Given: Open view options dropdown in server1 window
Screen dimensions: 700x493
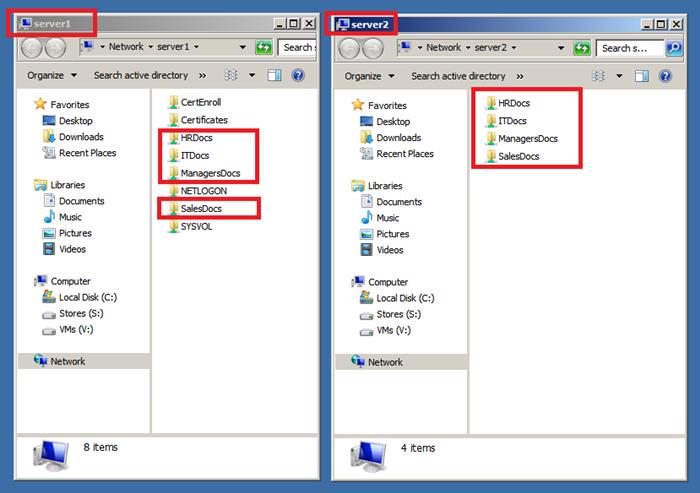Looking at the screenshot, I should click(252, 75).
